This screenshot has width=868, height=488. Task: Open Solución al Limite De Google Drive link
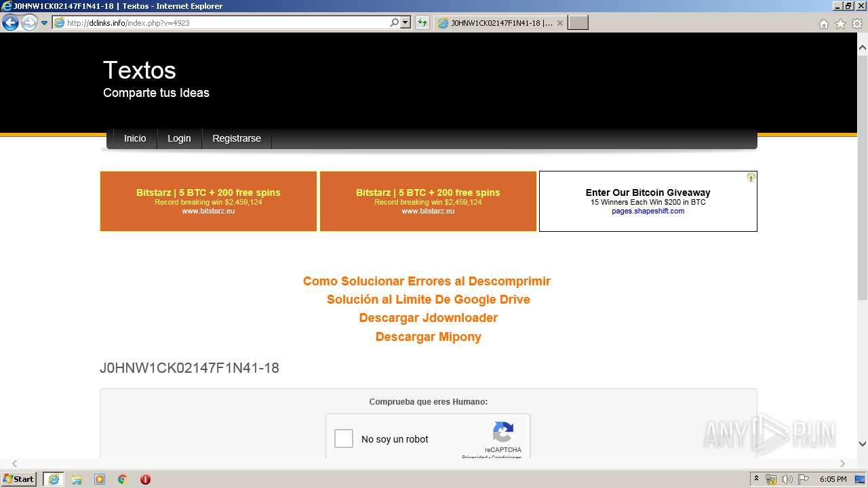tap(429, 300)
